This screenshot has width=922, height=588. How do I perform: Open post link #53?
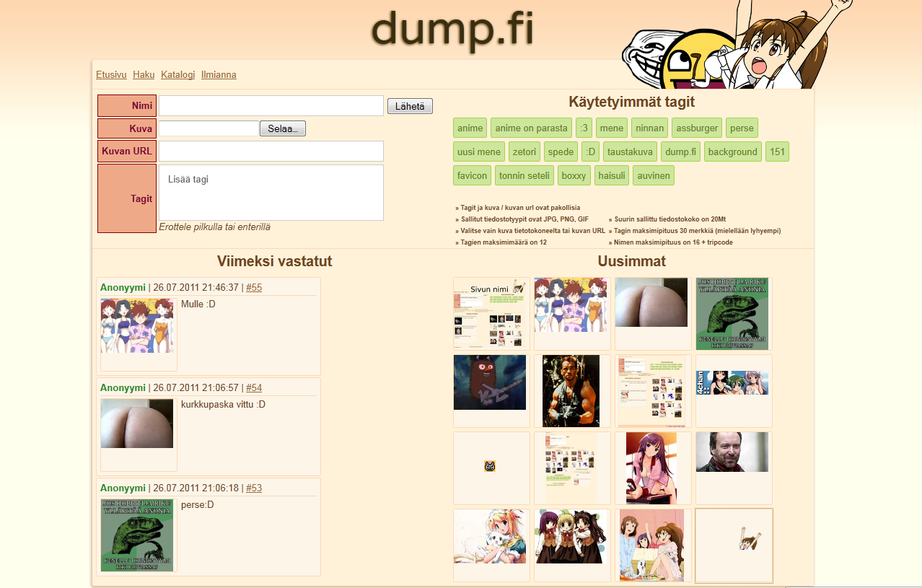point(254,488)
